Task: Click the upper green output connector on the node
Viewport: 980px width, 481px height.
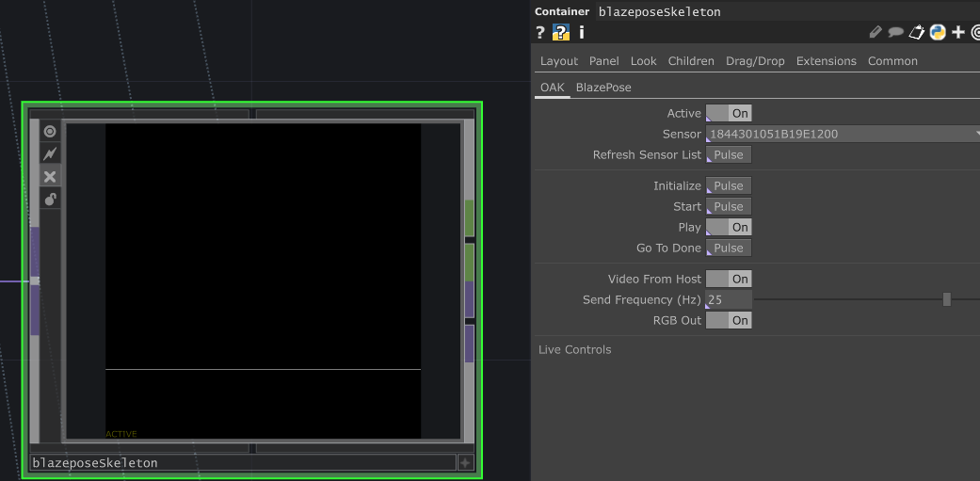Action: click(x=470, y=218)
